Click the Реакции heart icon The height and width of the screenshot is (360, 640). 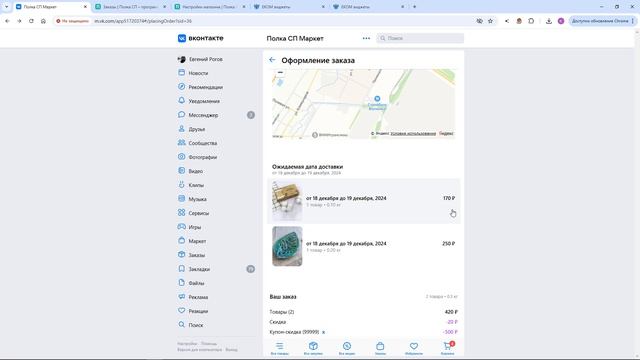point(182,311)
